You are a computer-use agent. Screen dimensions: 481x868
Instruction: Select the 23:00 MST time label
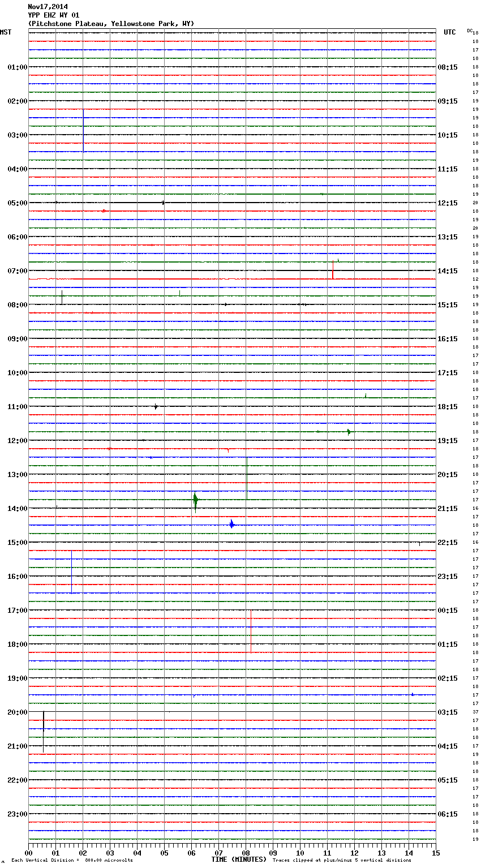pos(17,814)
